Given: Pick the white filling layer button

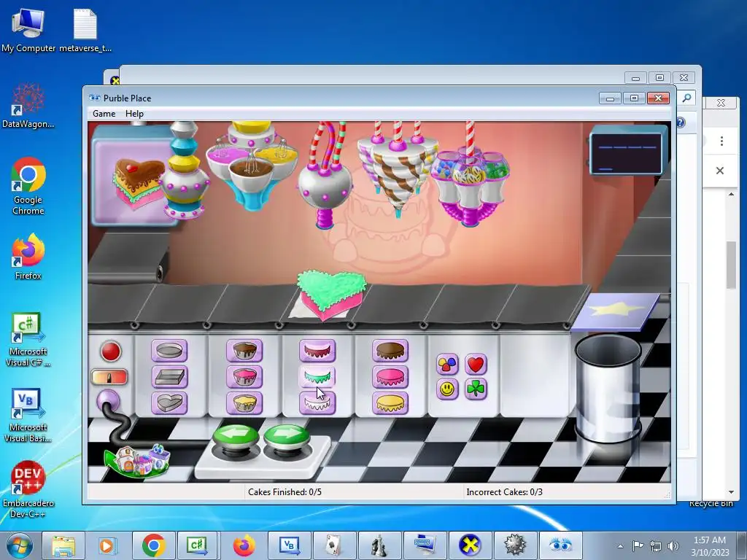Looking at the screenshot, I should coord(317,402).
